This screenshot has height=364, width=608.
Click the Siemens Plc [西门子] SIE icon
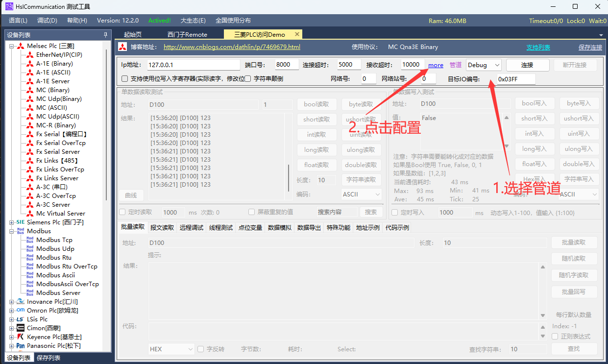click(x=21, y=222)
